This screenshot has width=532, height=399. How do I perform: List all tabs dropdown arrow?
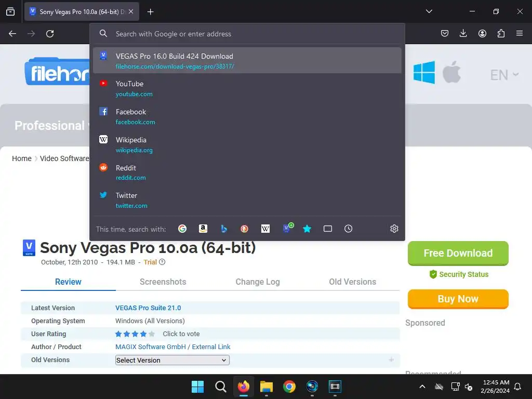pos(429,11)
